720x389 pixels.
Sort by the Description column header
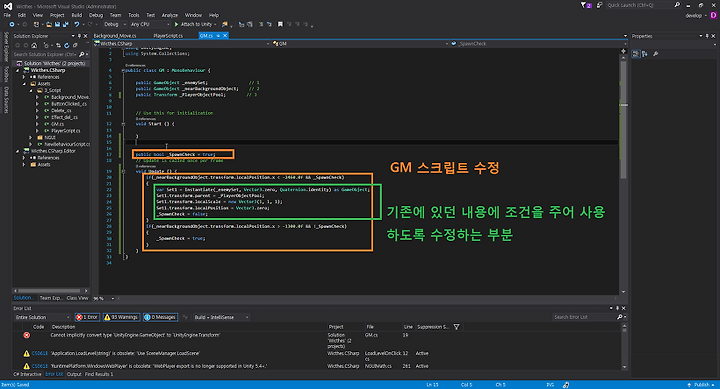pos(63,327)
